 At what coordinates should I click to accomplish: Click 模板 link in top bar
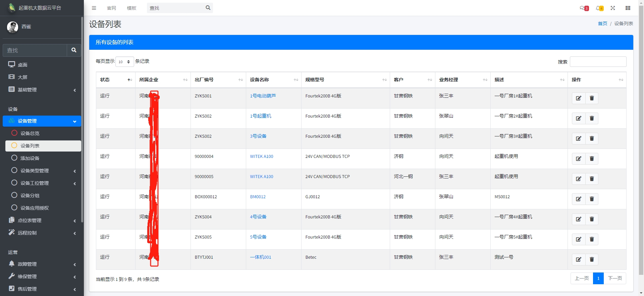tap(131, 8)
